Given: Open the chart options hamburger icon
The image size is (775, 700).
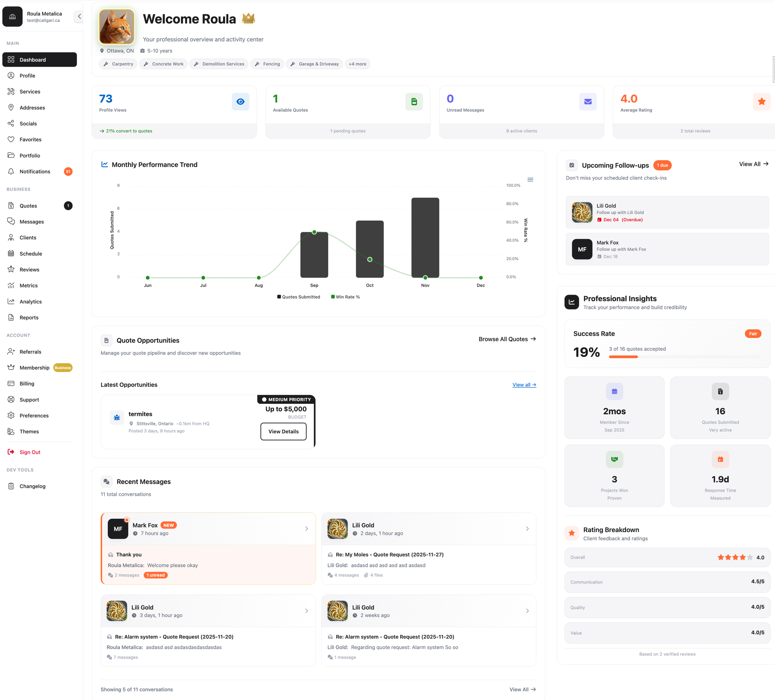Looking at the screenshot, I should coord(530,180).
